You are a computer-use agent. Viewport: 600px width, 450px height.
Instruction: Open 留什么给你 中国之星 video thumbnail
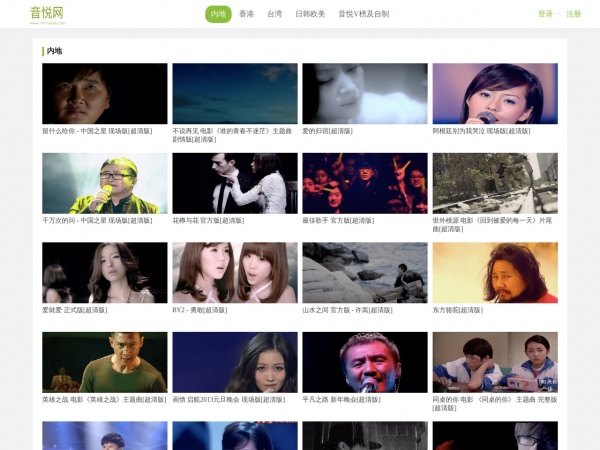pos(104,93)
